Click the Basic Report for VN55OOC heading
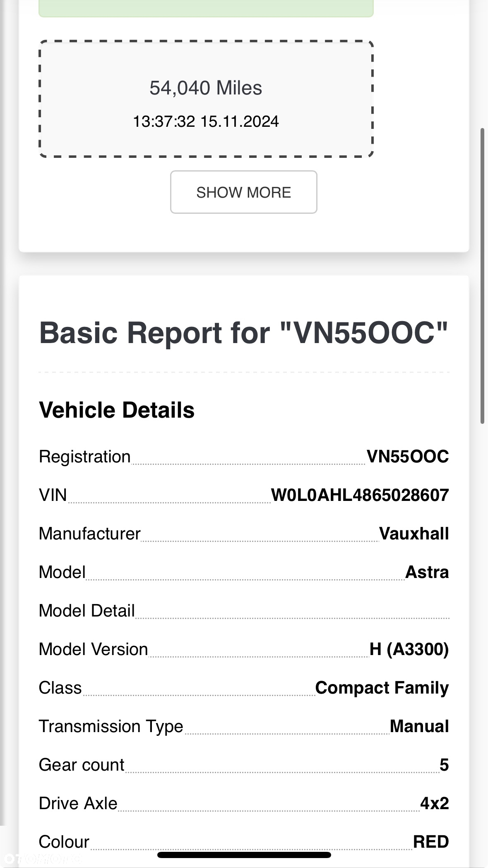This screenshot has width=488, height=868. pyautogui.click(x=244, y=333)
